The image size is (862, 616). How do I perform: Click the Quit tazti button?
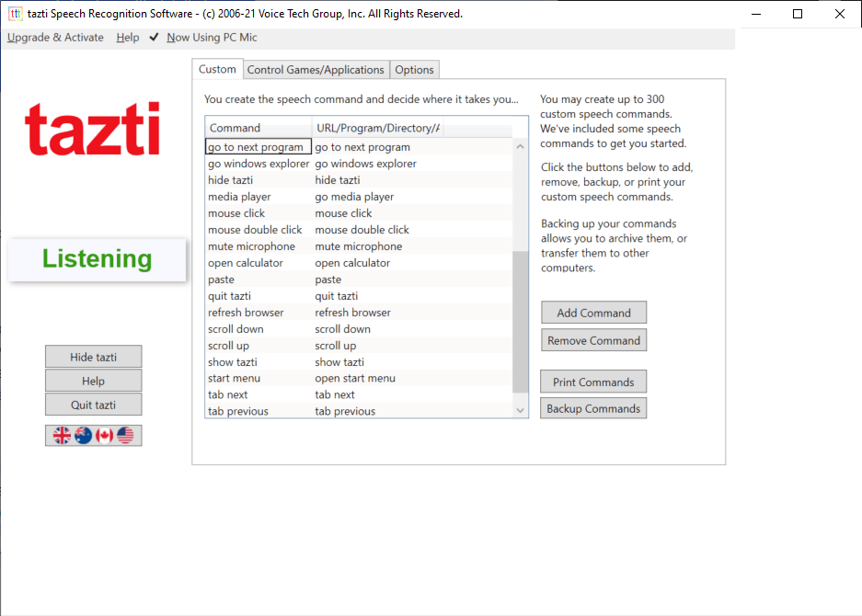tap(94, 405)
